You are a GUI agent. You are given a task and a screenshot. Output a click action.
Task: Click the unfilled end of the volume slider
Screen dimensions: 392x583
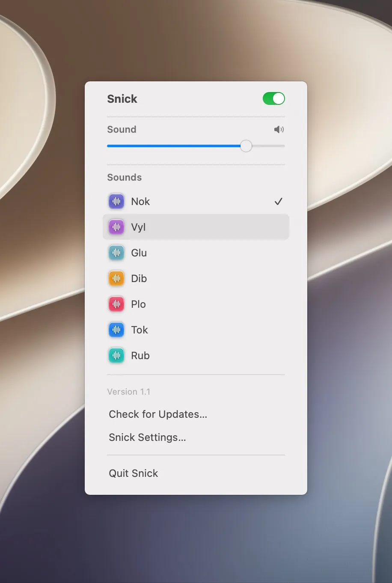click(x=269, y=146)
